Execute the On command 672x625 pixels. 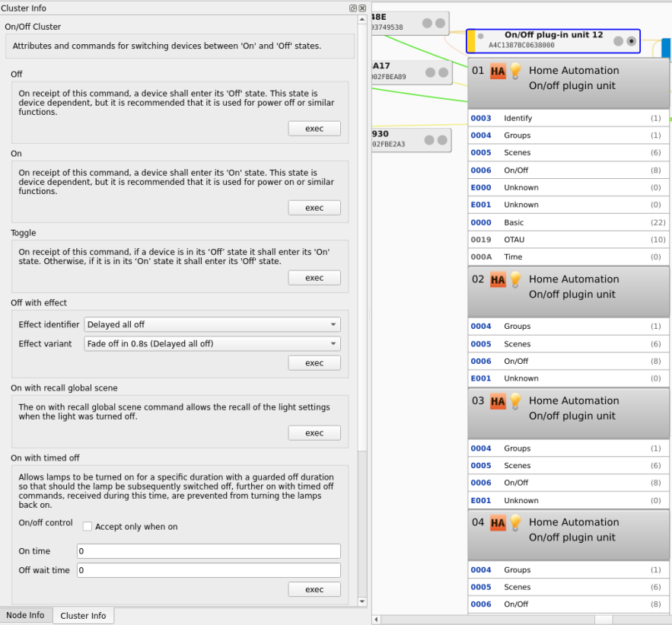click(314, 208)
